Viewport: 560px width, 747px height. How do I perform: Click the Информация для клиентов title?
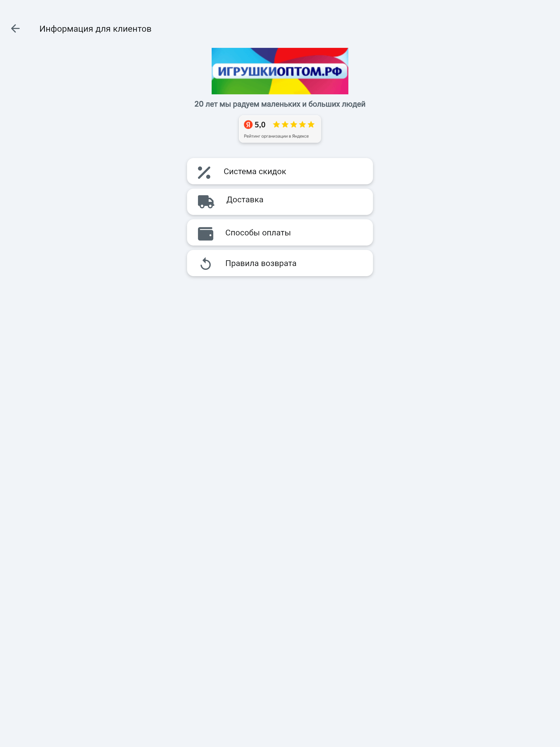click(95, 29)
